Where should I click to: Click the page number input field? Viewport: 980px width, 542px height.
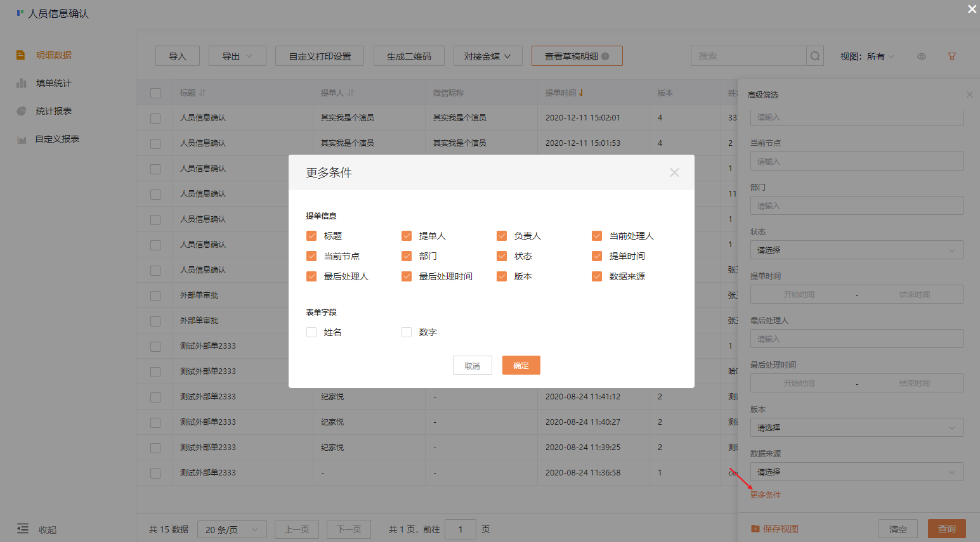461,529
